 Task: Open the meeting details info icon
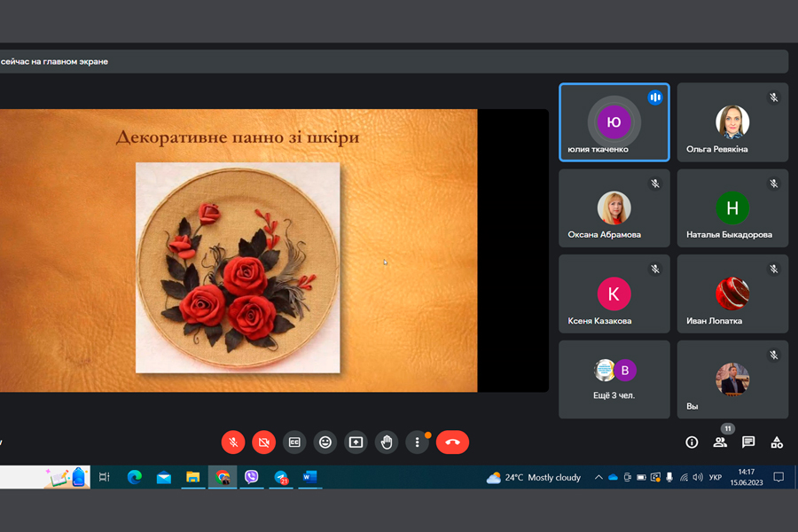(x=692, y=442)
